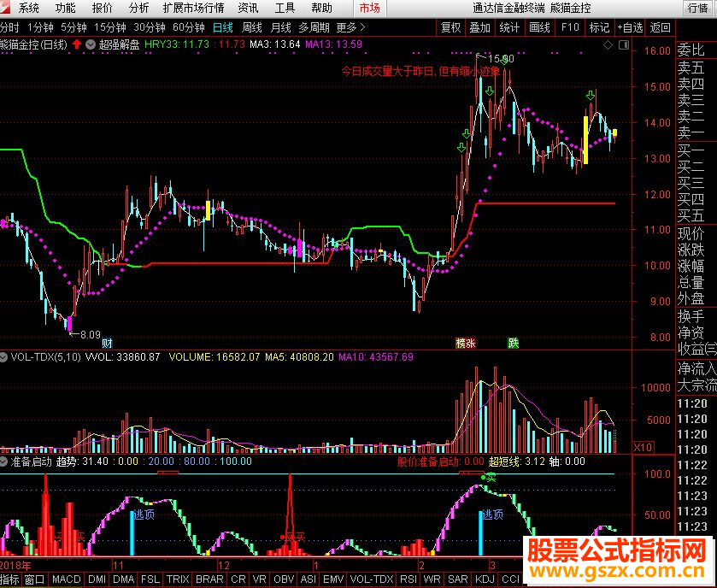The height and width of the screenshot is (588, 717).
Task: Click the diamond icon at chart top right
Action: [608, 44]
